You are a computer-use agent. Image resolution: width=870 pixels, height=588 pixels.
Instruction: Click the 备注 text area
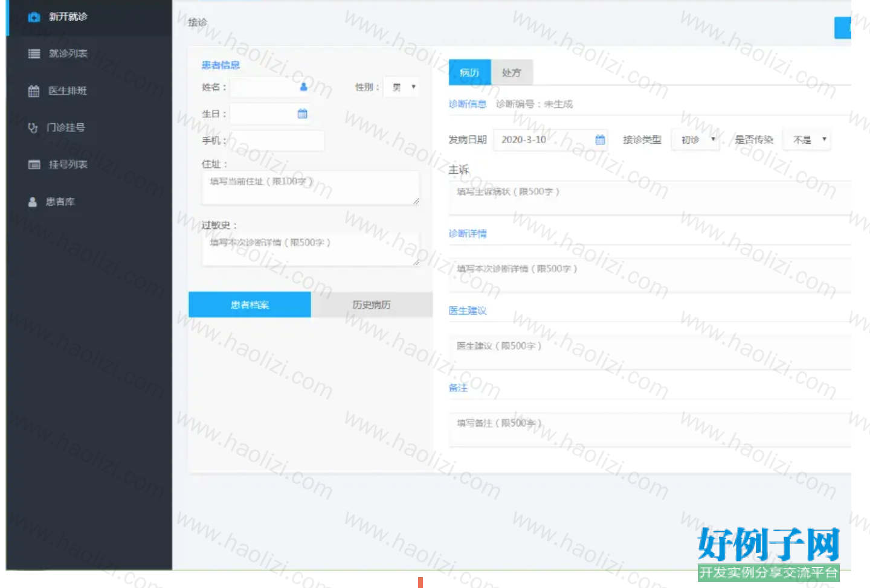point(649,430)
